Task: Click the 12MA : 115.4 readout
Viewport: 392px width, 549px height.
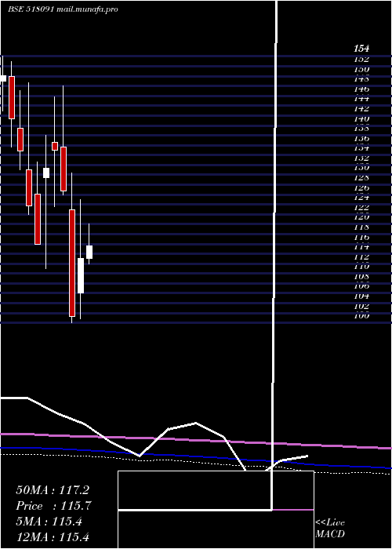Action: coord(53,537)
